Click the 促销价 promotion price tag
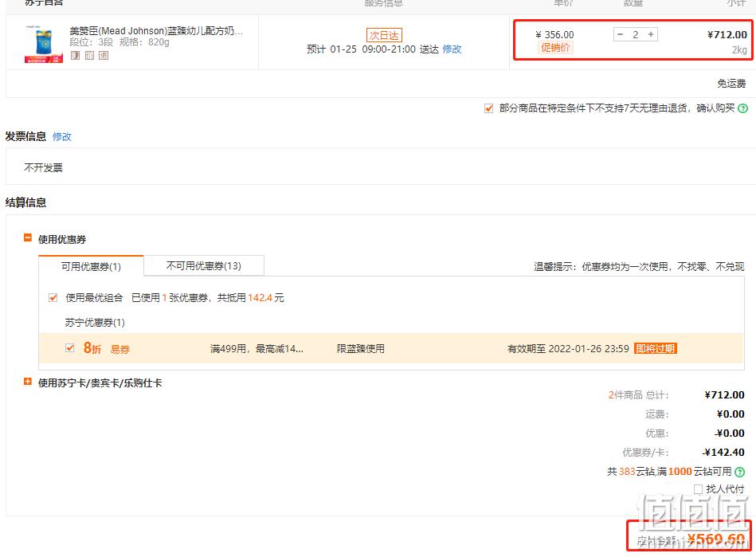 click(x=555, y=47)
